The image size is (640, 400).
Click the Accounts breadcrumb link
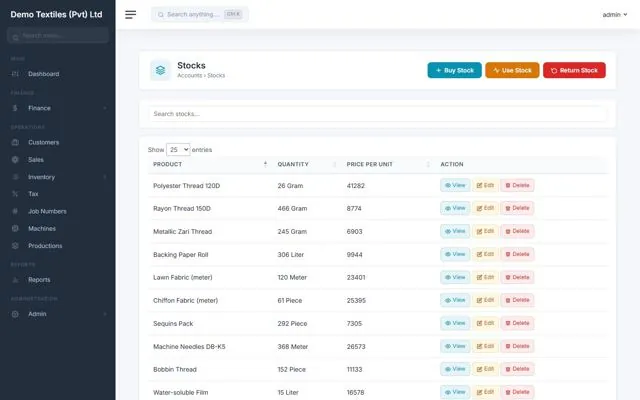click(x=189, y=76)
